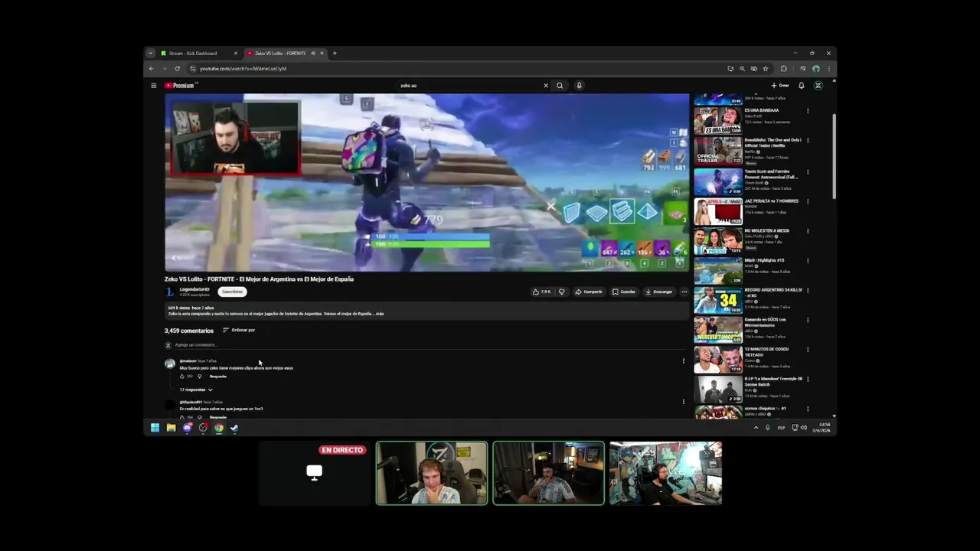Screen dimensions: 980x551
Task: Click the Descargar download button
Action: coord(658,292)
